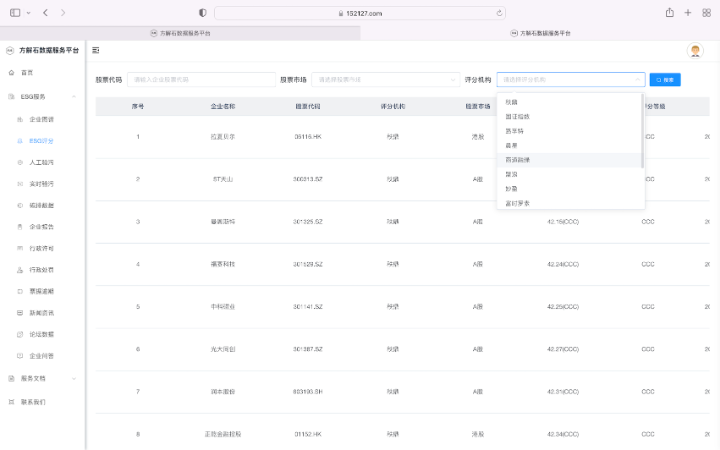Add a new tab with plus icon
This screenshot has height=450, width=720.
pyautogui.click(x=688, y=13)
